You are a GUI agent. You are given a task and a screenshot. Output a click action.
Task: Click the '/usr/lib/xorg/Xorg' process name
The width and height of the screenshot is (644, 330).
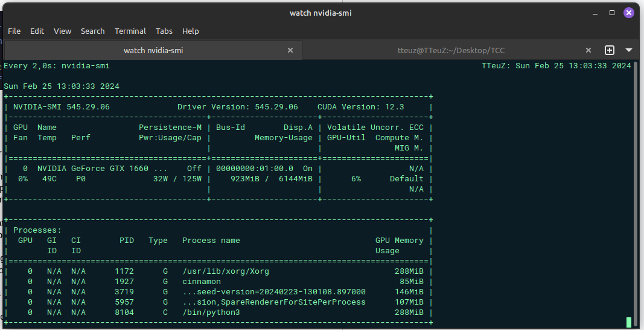tap(226, 271)
